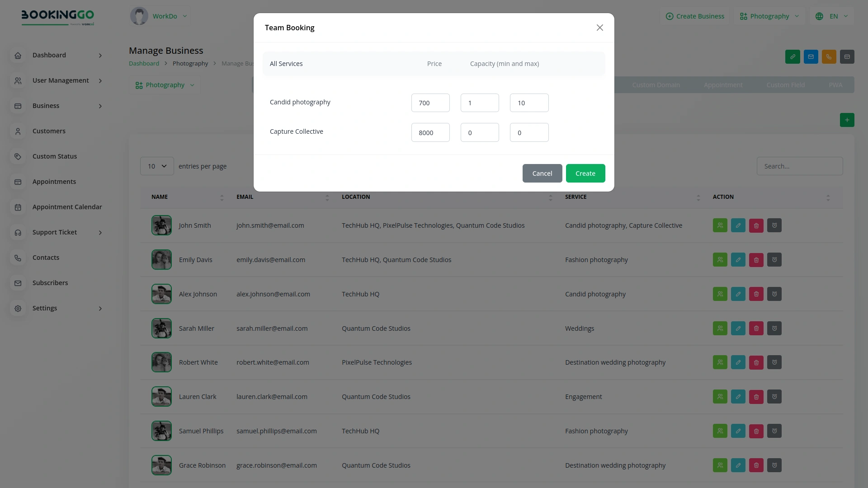Select the Dashboard home icon
Viewport: 868px width, 488px height.
coord(18,55)
